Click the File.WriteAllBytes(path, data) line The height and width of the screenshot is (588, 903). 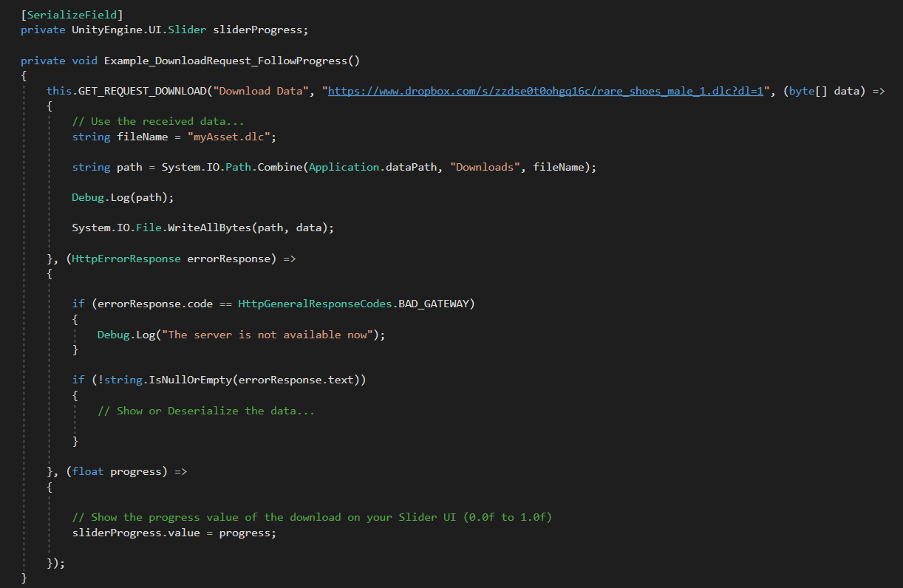tap(203, 228)
